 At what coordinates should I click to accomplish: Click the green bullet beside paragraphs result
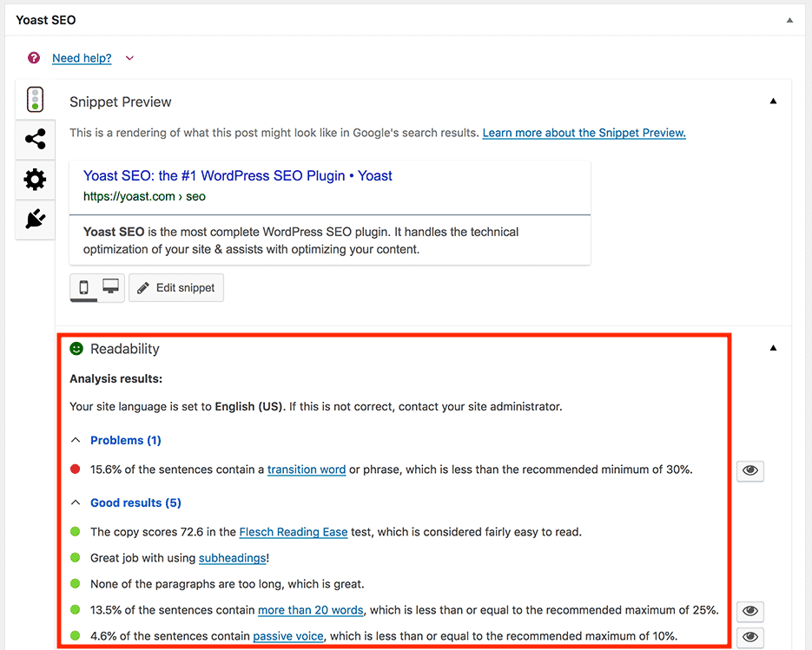pos(75,584)
